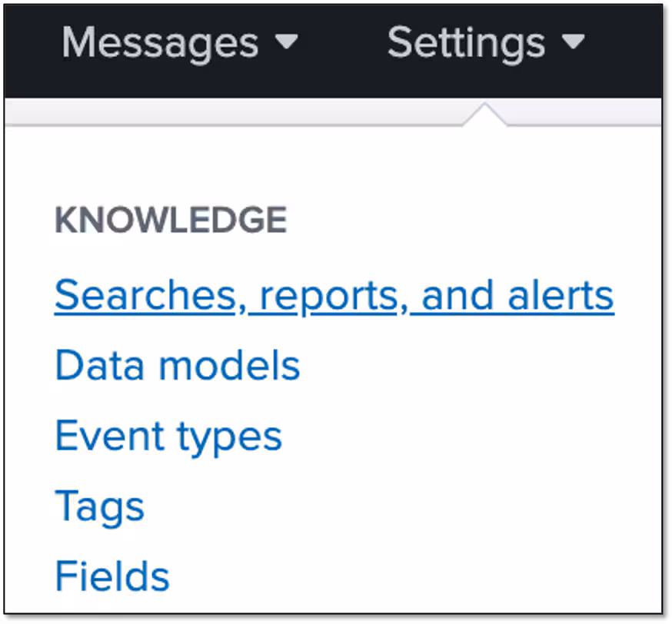Open the Fields settings link

pyautogui.click(x=112, y=576)
